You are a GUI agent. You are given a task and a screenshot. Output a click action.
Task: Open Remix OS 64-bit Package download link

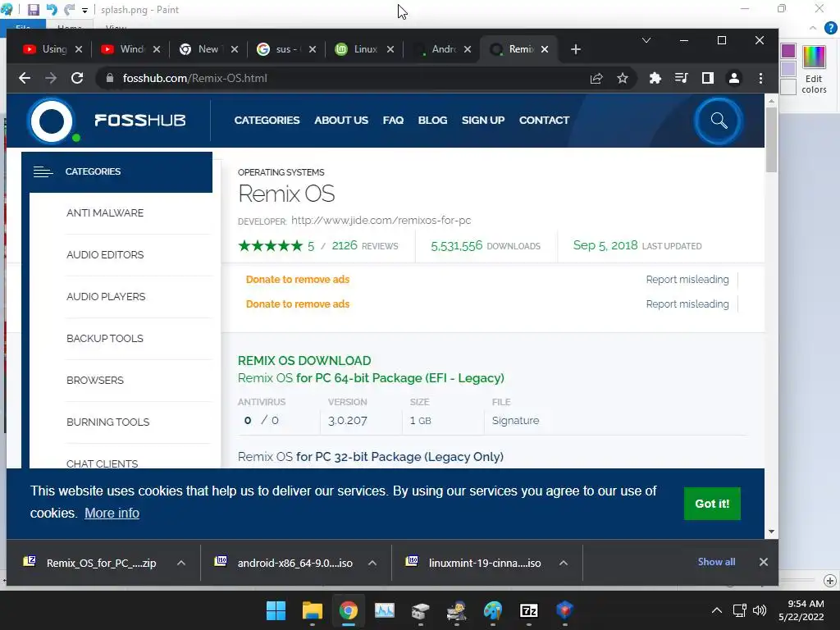coord(371,378)
